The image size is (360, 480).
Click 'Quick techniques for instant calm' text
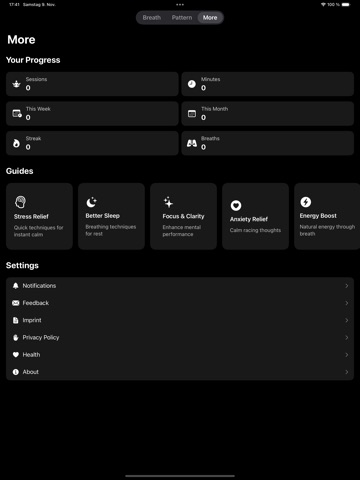[38, 231]
